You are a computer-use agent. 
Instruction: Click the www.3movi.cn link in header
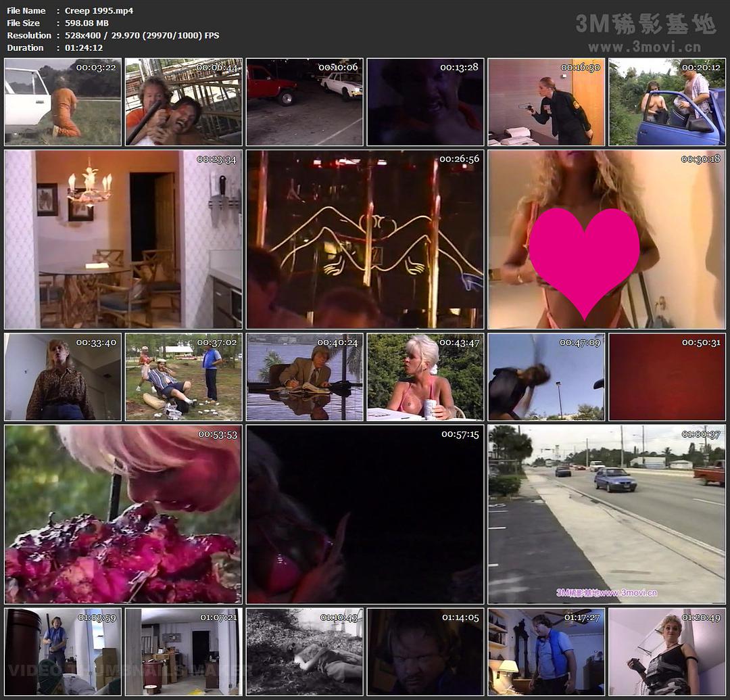[x=644, y=47]
